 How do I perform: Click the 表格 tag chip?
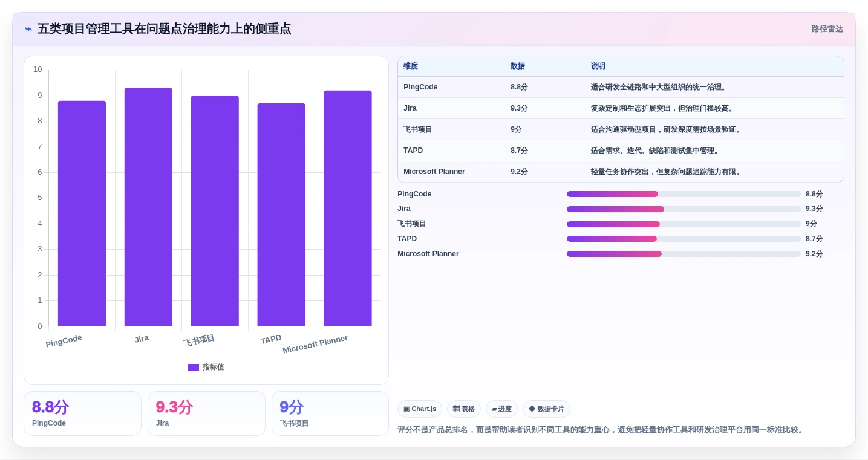click(x=464, y=409)
